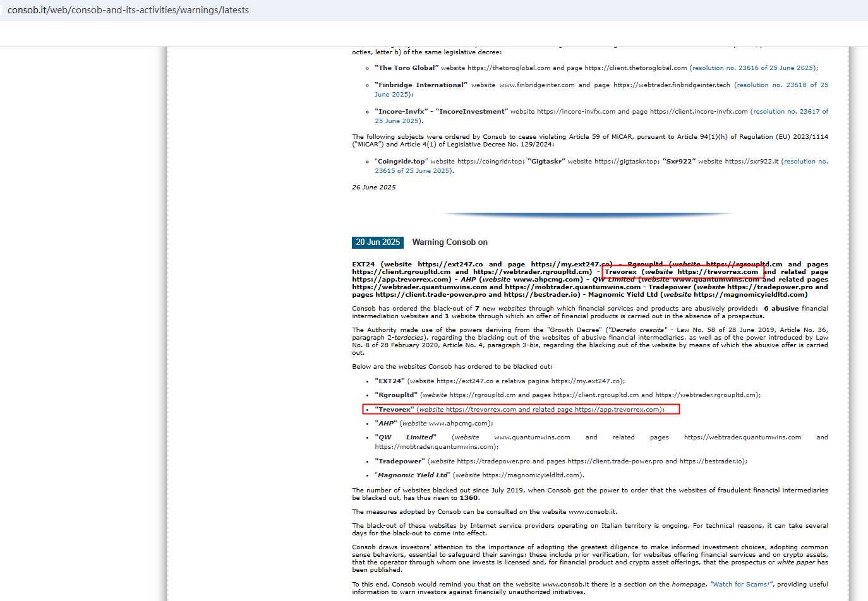This screenshot has height=601, width=868.
Task: Click the "EXT24" bullet list entry
Action: pyautogui.click(x=500, y=381)
